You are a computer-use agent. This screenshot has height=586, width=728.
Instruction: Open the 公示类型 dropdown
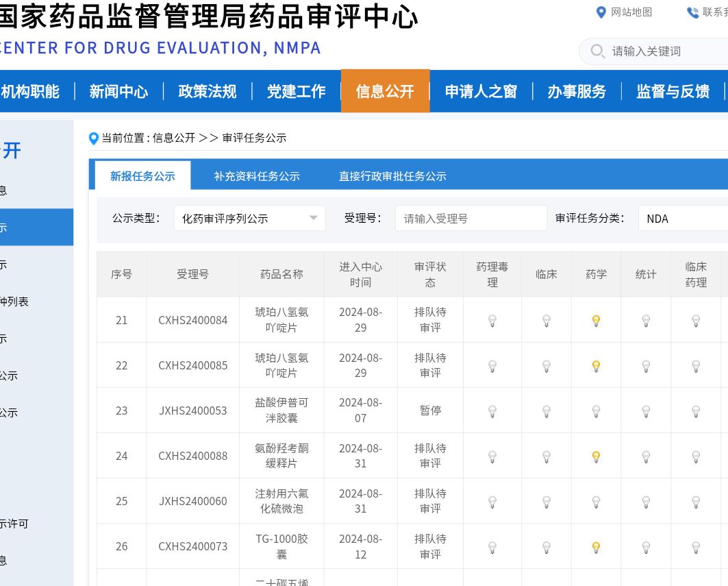pos(249,219)
